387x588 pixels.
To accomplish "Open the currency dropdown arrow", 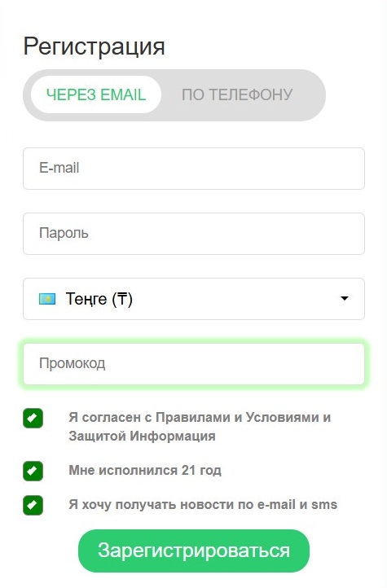I will point(345,299).
